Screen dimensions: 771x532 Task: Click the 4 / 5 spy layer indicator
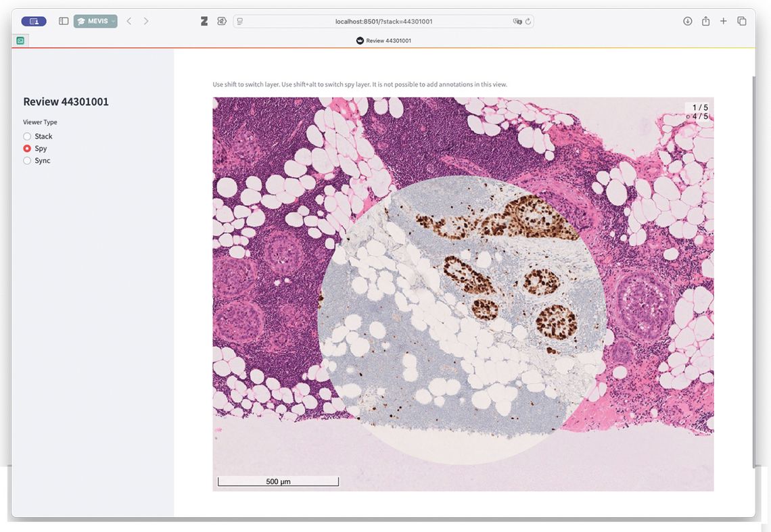(697, 116)
